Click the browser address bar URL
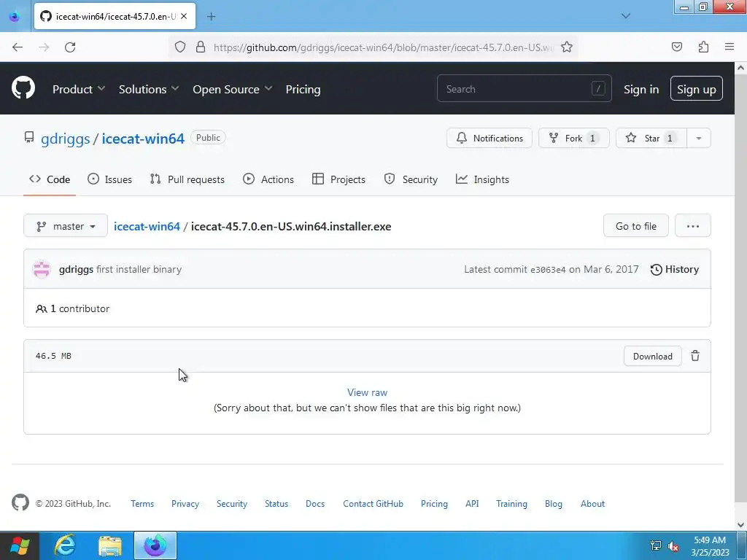Screen dimensions: 747x560 tap(383, 47)
